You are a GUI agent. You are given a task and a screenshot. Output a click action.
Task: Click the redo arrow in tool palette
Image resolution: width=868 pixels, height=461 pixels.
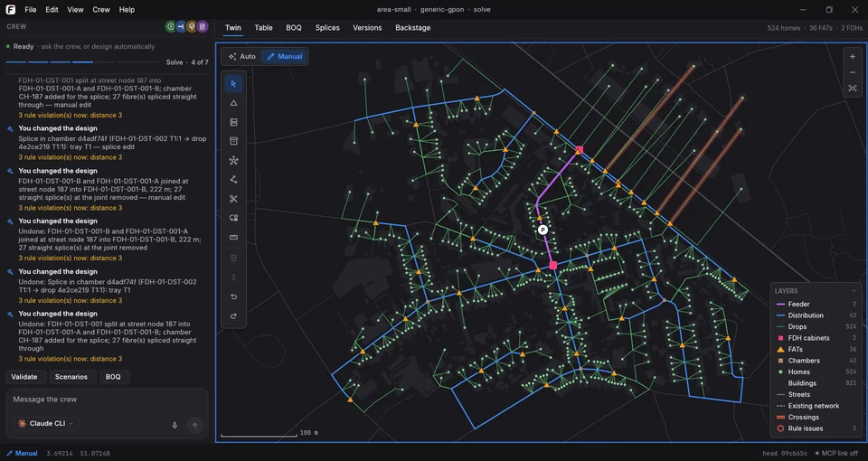point(233,316)
